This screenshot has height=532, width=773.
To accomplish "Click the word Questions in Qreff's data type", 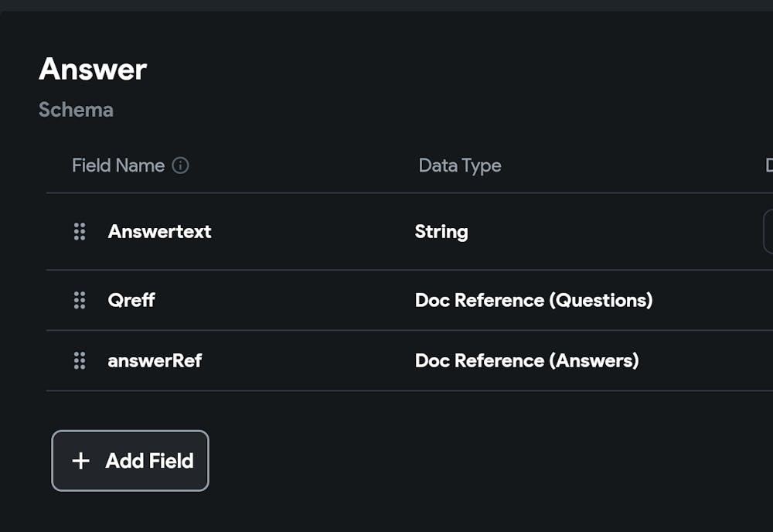I will (601, 300).
